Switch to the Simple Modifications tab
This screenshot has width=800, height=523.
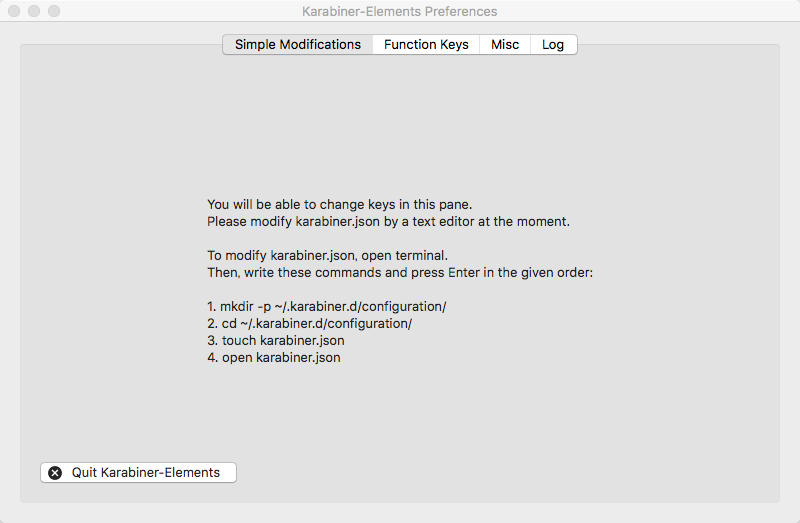(x=298, y=44)
